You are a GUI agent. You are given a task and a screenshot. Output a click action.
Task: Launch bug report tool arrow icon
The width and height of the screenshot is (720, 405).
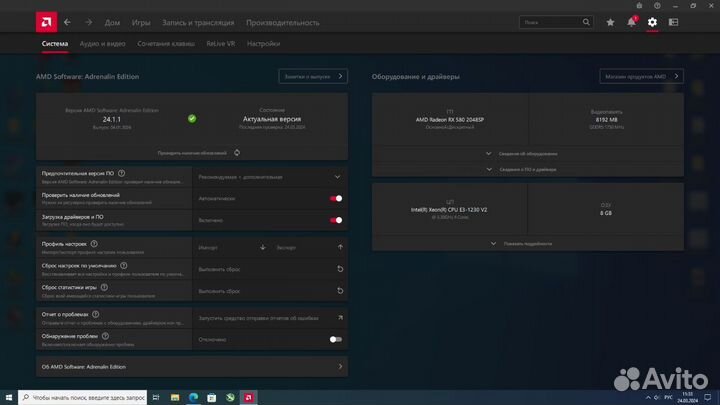click(340, 317)
